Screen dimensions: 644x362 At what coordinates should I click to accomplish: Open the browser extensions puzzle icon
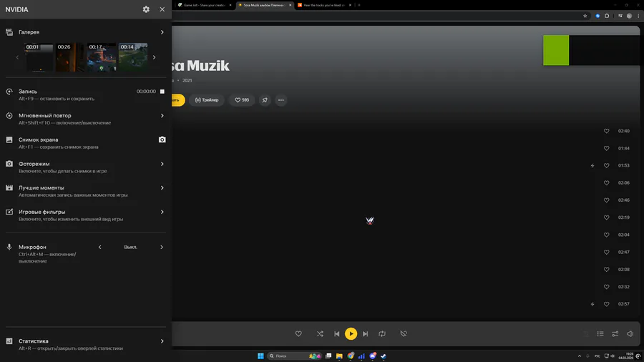[607, 16]
